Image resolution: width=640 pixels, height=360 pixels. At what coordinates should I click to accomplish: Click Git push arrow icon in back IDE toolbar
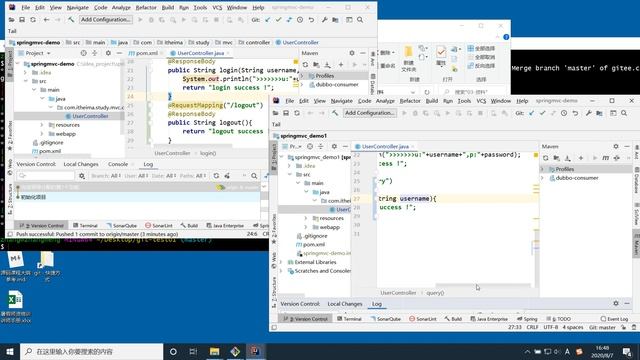pos(289,20)
